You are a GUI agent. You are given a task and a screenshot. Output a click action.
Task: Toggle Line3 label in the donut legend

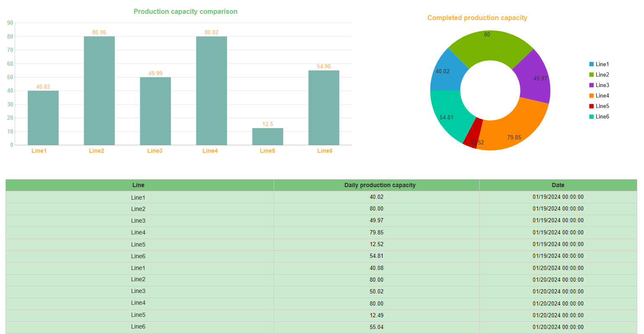[x=602, y=85]
